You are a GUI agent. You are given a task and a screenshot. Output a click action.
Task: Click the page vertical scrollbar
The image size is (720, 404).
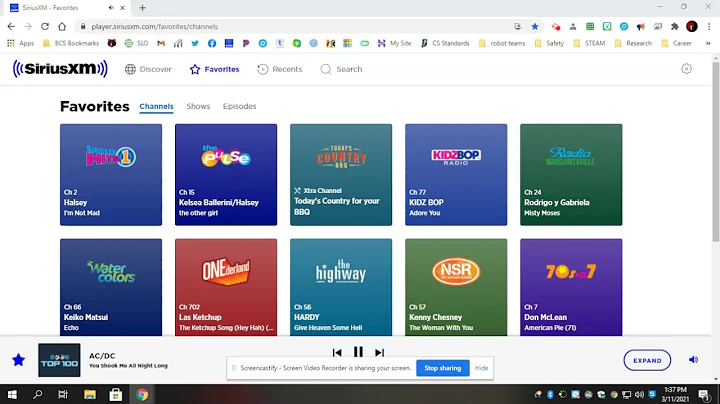[716, 152]
